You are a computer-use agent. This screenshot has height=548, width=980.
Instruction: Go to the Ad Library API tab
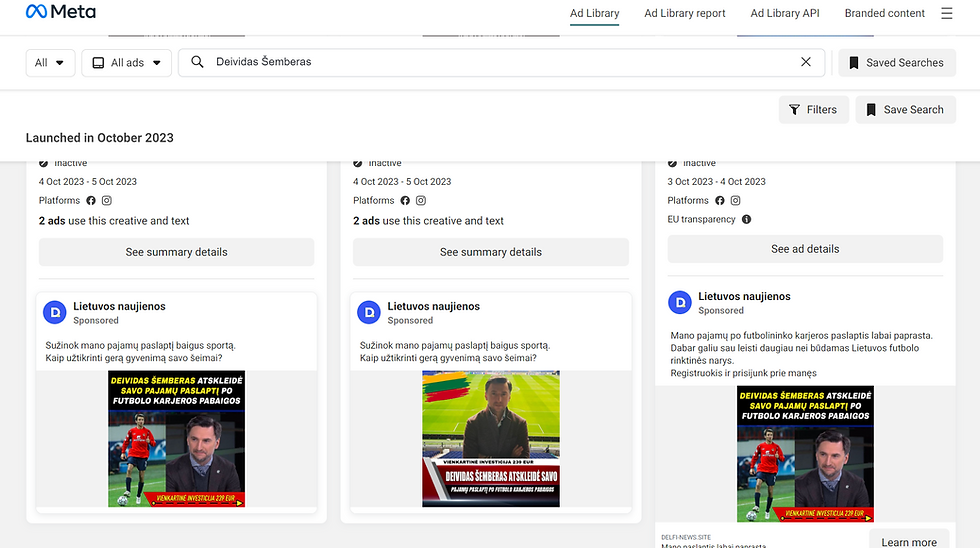(x=785, y=13)
